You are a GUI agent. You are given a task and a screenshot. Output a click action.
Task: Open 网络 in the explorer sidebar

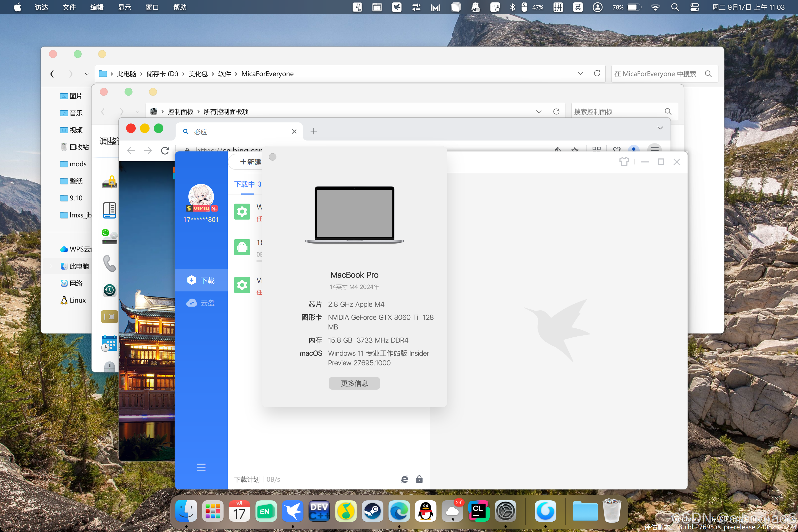click(72, 283)
